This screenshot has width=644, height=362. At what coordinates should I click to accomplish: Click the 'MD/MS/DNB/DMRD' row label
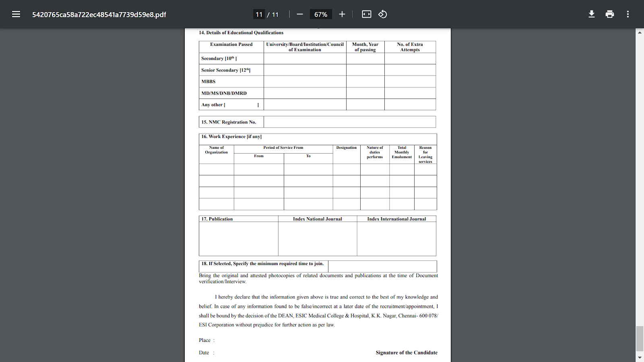224,93
